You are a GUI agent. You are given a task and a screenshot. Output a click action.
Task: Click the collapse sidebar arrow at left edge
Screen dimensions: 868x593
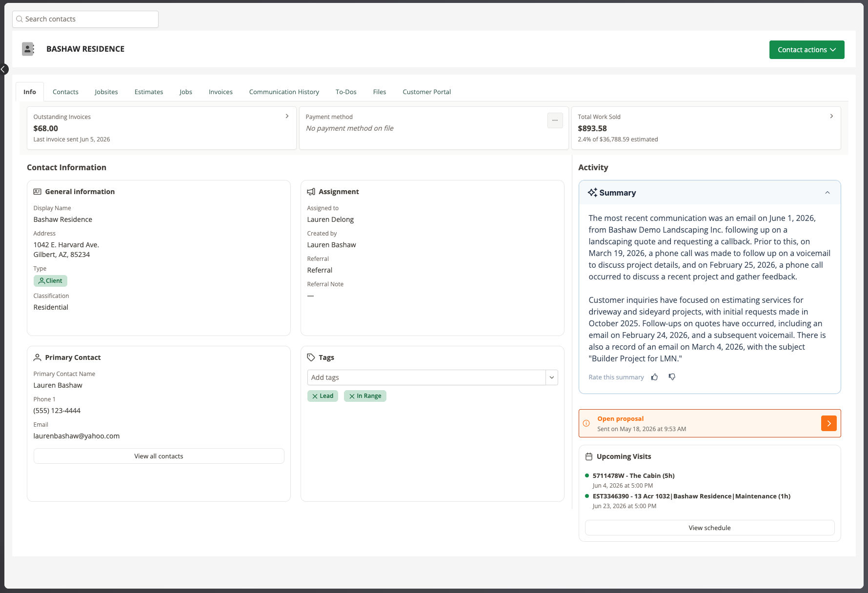click(4, 69)
